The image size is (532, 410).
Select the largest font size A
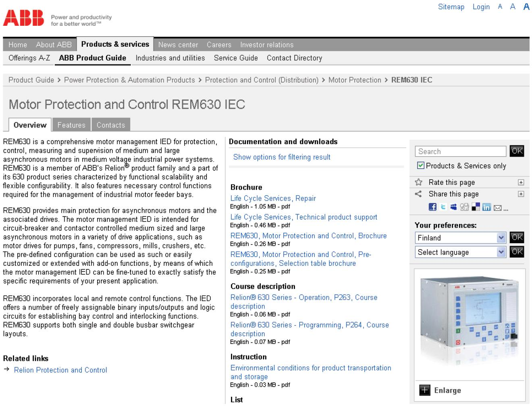coord(526,6)
